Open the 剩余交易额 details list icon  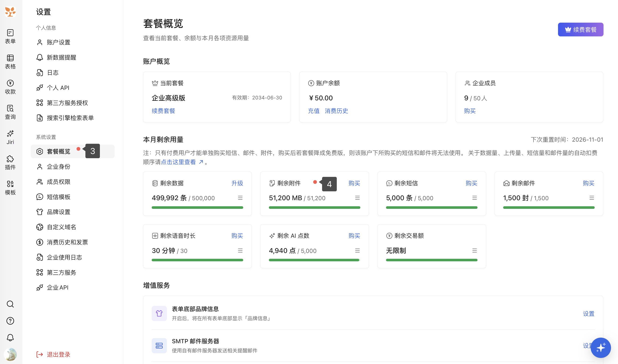(x=474, y=250)
